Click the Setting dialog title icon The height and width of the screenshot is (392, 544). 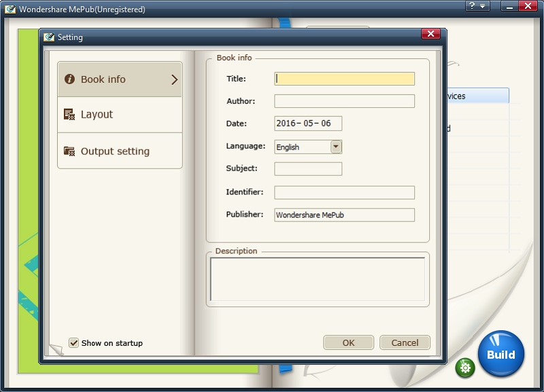pos(49,37)
